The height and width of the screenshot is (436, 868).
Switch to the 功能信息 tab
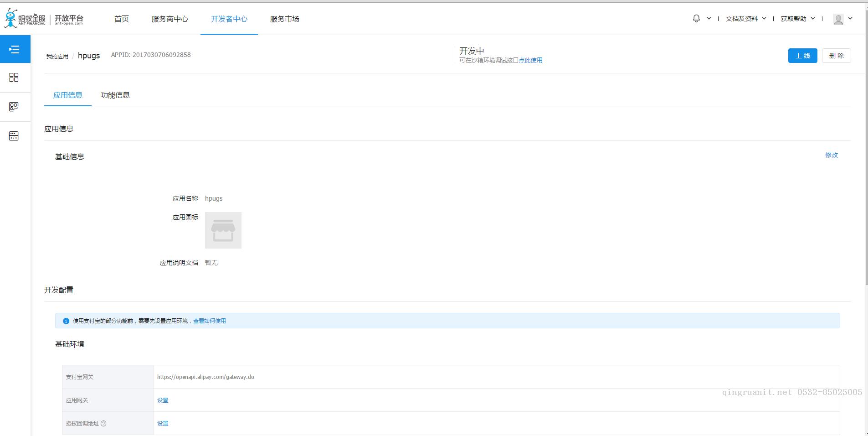(115, 95)
